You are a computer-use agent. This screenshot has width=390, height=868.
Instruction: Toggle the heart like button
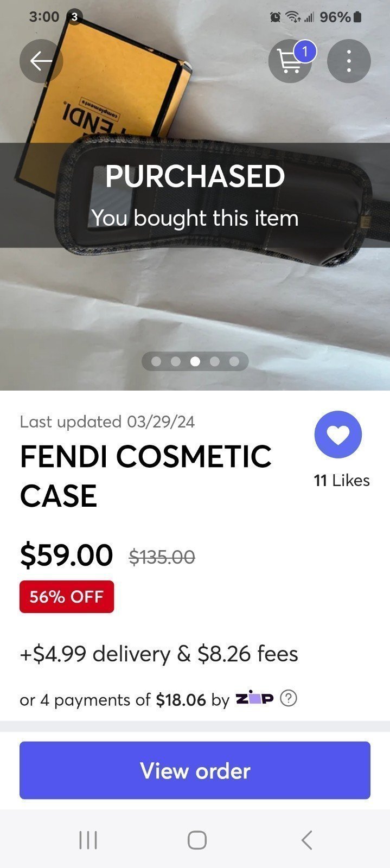pyautogui.click(x=338, y=435)
